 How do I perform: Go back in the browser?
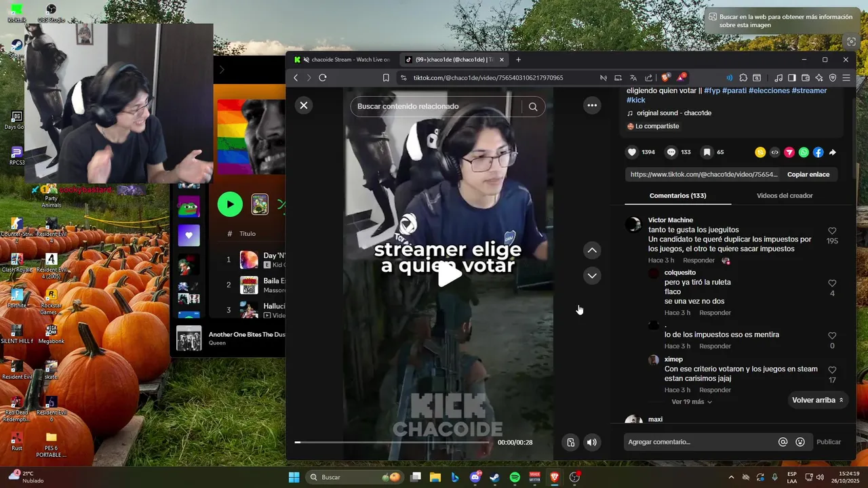pyautogui.click(x=296, y=78)
